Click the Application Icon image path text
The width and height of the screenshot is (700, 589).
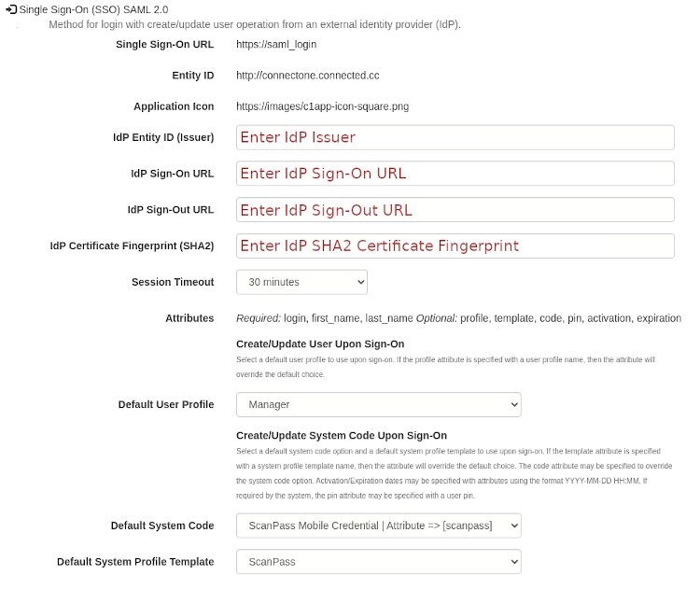tap(322, 106)
